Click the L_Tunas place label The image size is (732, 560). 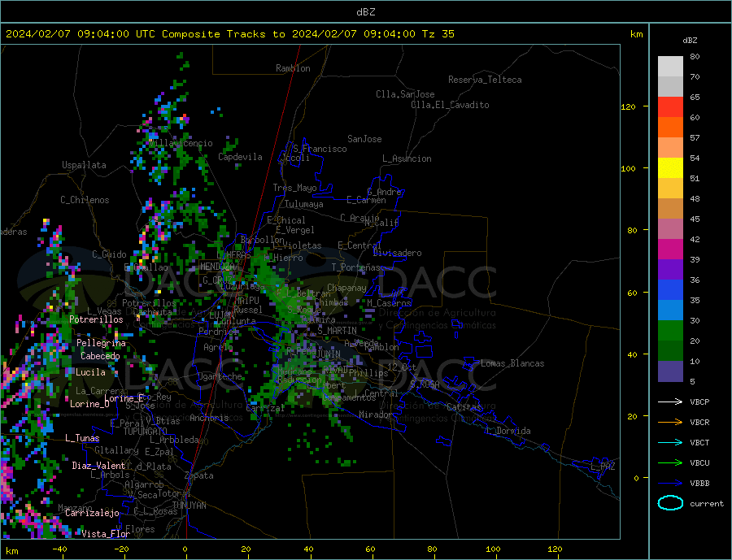pos(82,438)
